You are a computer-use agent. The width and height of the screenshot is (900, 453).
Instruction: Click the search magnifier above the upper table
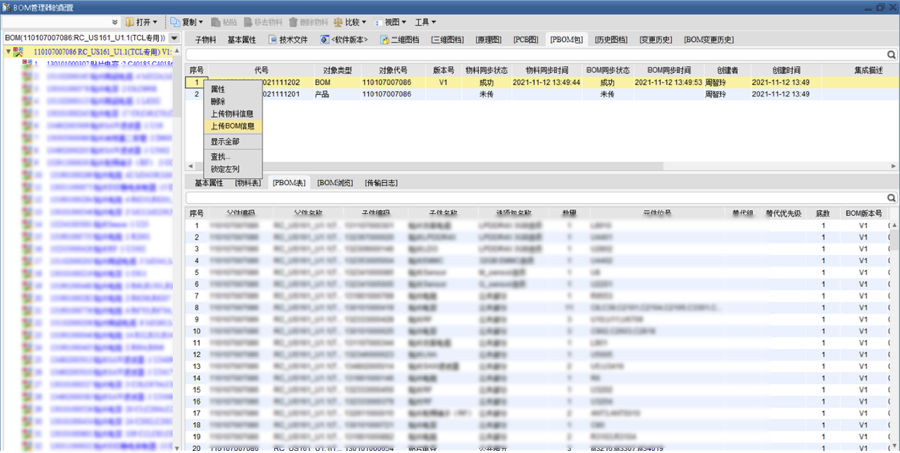pyautogui.click(x=891, y=55)
